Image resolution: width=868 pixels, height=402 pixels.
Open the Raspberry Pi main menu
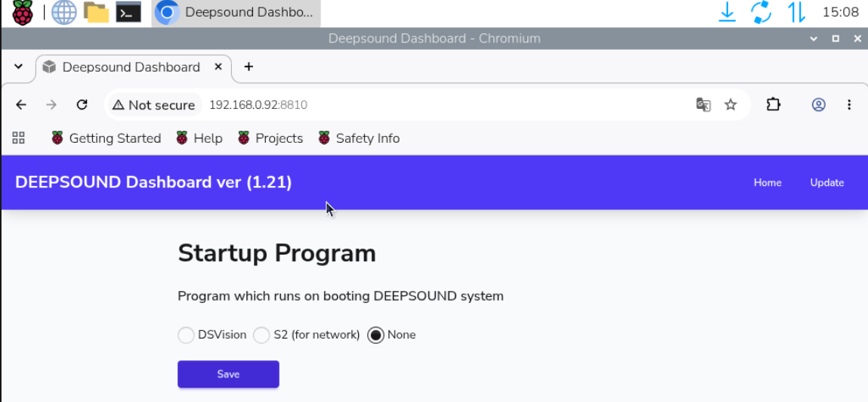point(23,13)
